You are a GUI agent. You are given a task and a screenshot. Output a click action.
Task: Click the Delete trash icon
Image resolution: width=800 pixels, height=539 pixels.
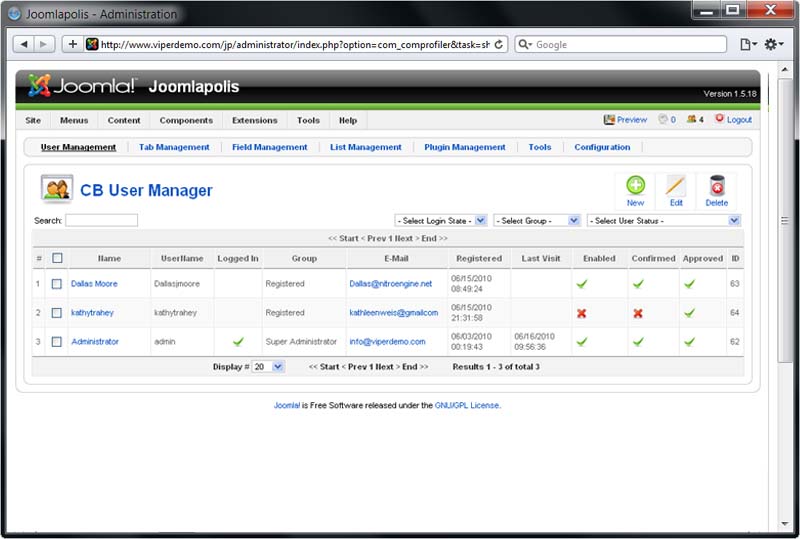[717, 185]
